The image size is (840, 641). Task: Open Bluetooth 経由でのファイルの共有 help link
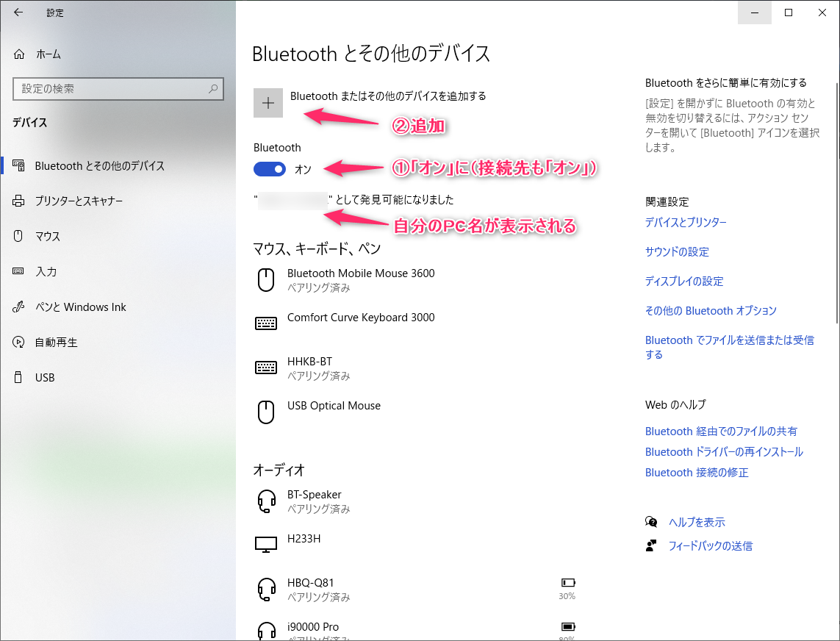point(721,431)
